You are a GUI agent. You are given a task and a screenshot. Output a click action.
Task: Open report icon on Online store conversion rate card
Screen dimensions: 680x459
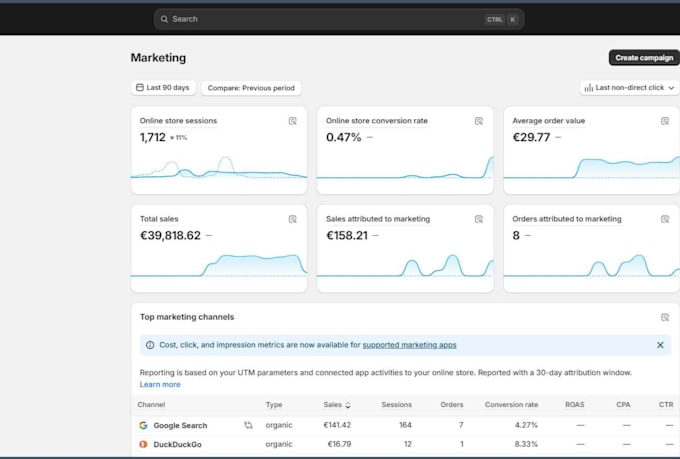click(x=479, y=121)
